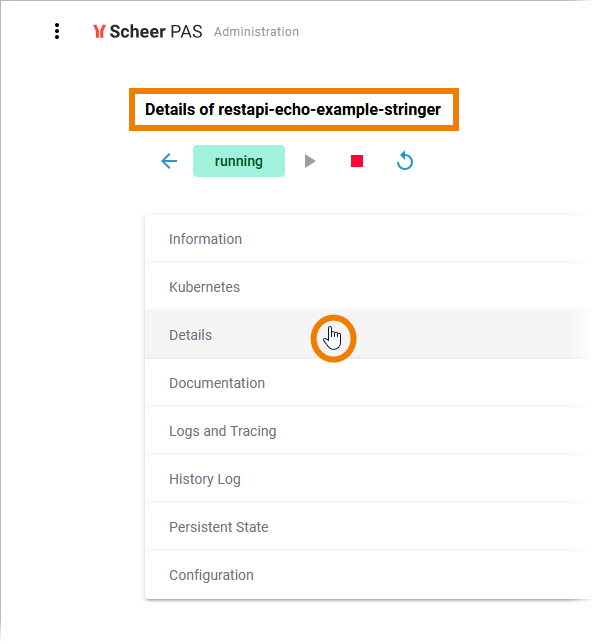Stop the service using the red square
The height and width of the screenshot is (644, 594).
357,161
